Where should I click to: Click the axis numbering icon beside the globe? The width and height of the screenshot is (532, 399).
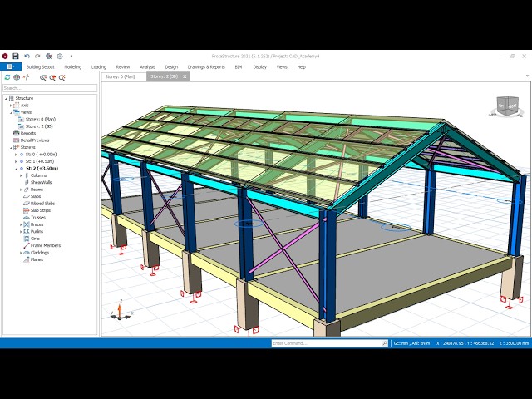(x=26, y=77)
